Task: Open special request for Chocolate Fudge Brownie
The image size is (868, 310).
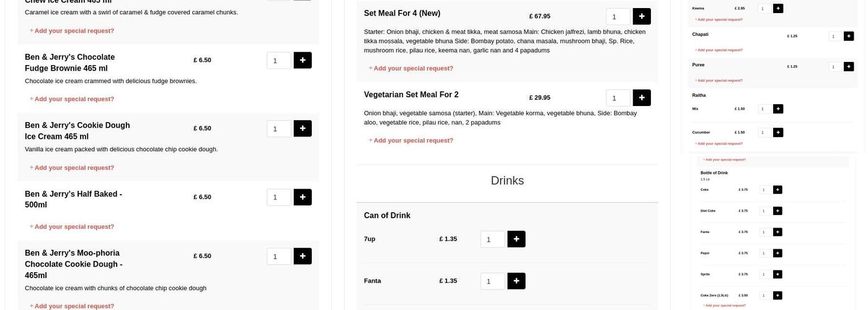Action: coord(74,99)
